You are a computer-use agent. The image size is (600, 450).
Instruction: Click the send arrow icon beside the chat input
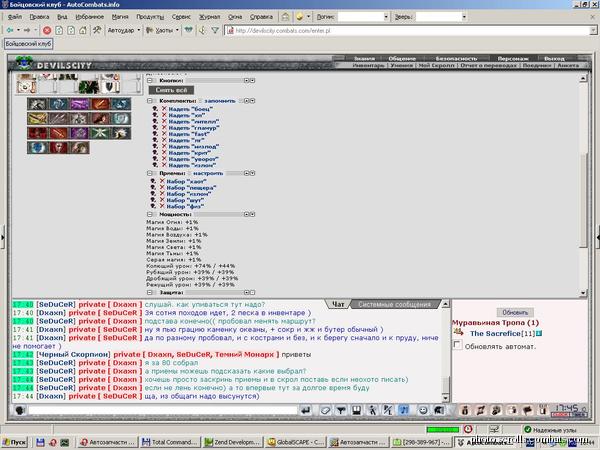(x=305, y=411)
